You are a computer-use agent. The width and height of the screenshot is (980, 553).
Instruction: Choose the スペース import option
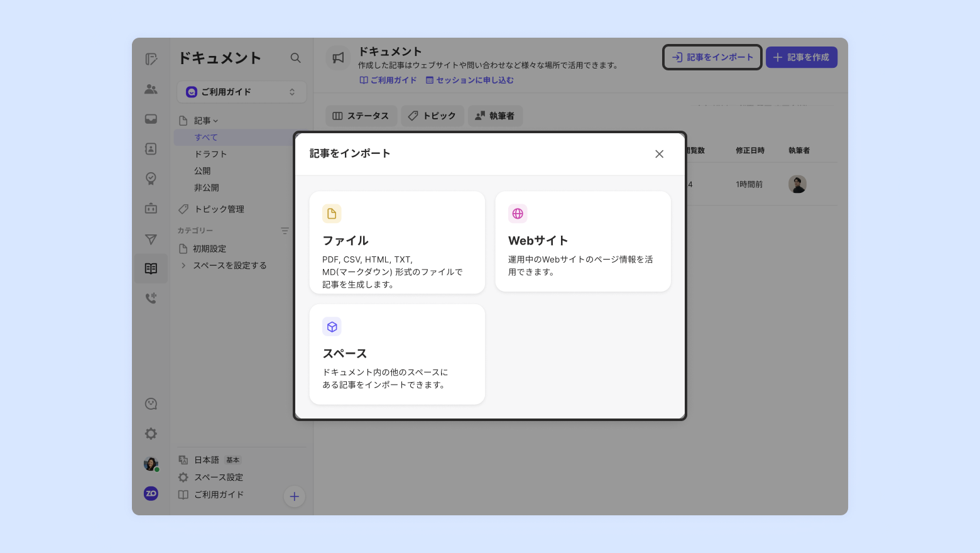(x=397, y=354)
